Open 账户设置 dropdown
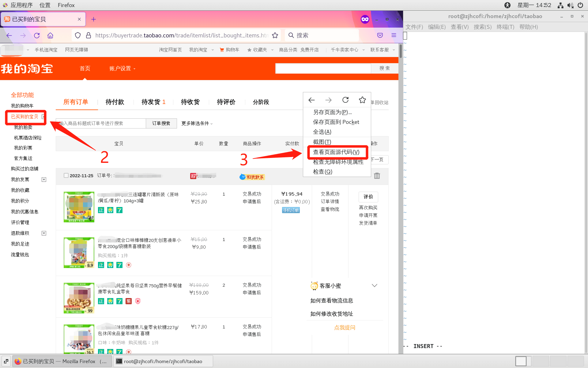Screen dimensions: 588x368 coord(122,68)
